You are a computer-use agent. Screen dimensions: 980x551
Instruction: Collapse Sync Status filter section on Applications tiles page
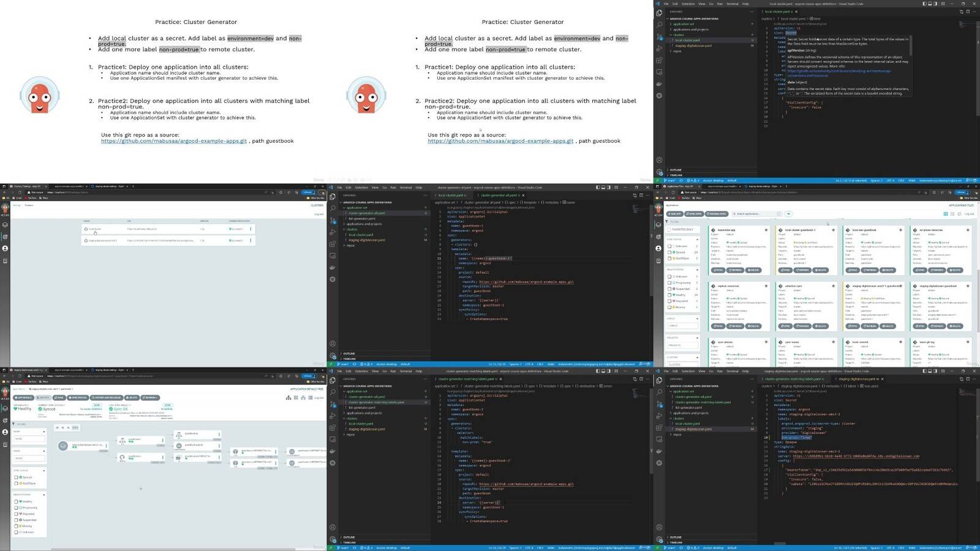(697, 239)
